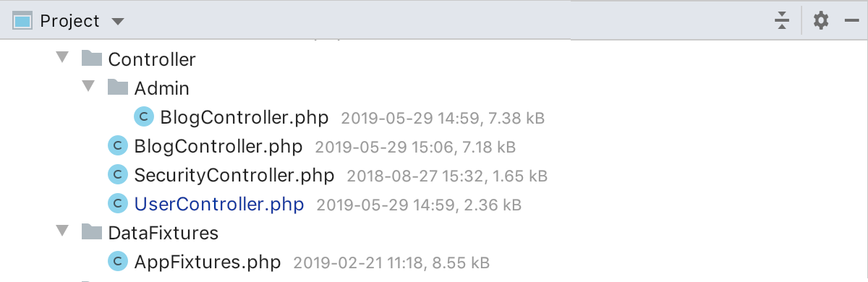868x282 pixels.
Task: Select the Controller folder icon
Action: [x=91, y=59]
